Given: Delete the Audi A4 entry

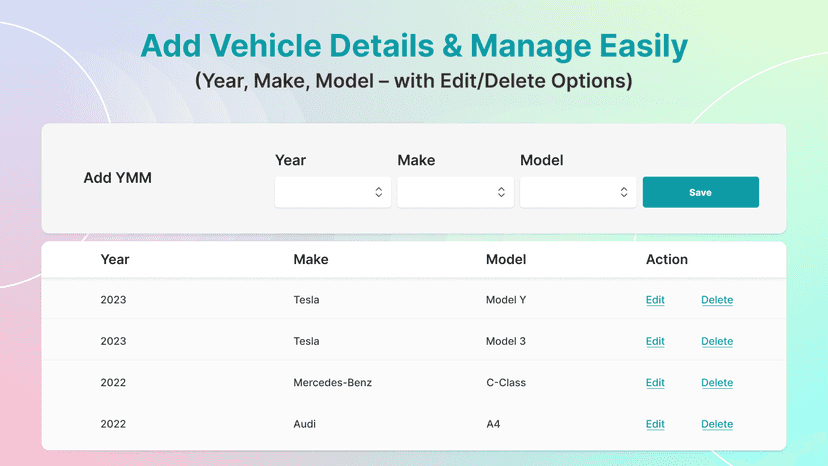Looking at the screenshot, I should click(x=717, y=424).
